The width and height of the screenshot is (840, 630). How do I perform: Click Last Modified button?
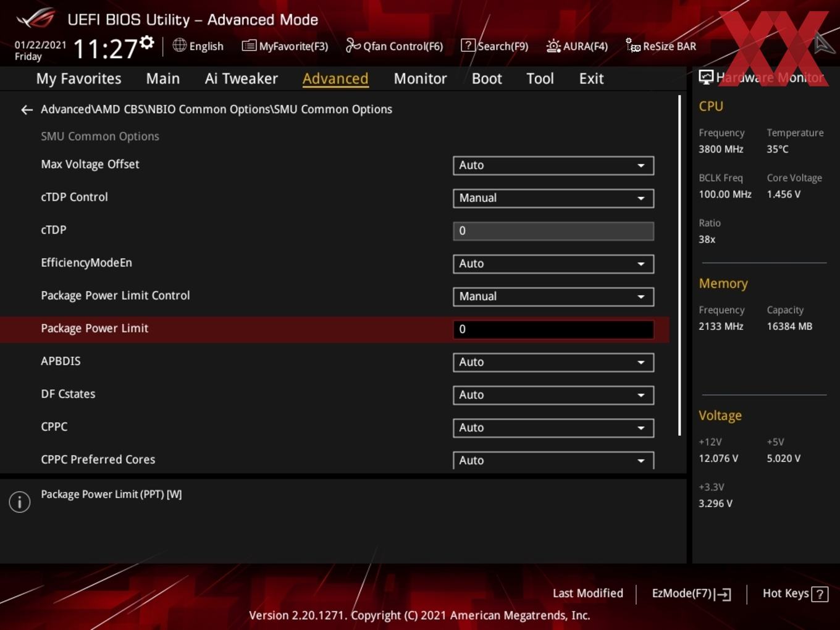coord(588,594)
